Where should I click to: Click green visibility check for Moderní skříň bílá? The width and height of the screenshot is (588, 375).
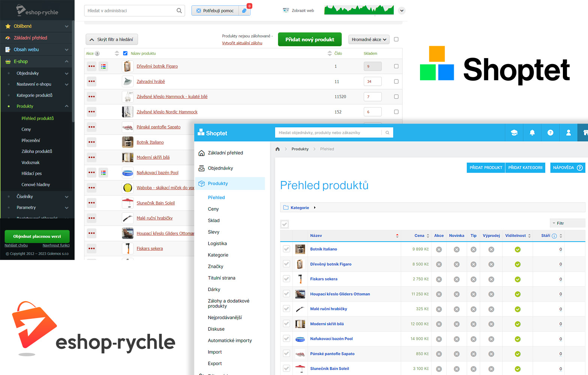[517, 324]
